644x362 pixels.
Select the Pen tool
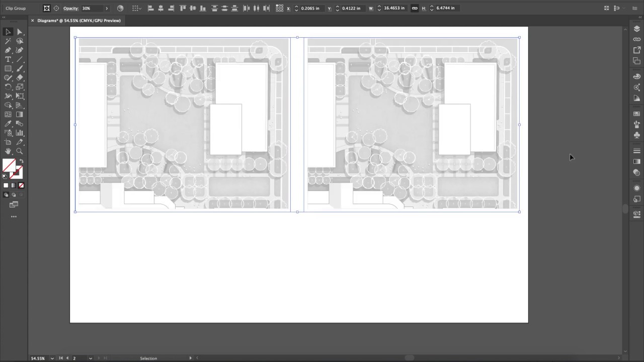point(8,50)
